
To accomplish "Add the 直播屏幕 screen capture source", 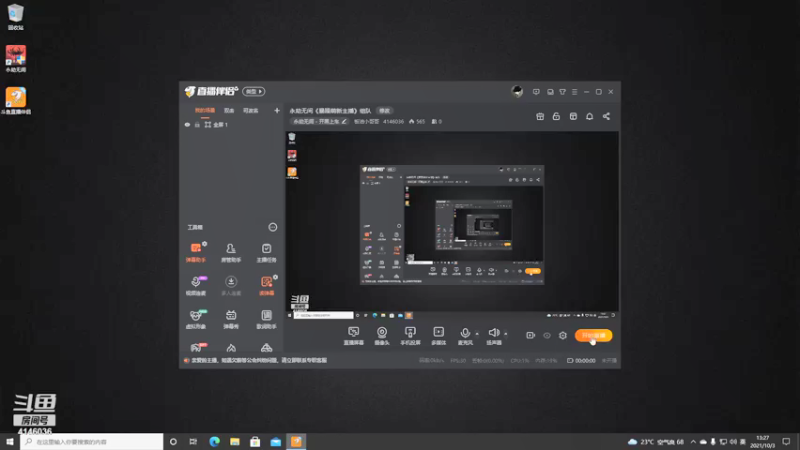I will [353, 336].
